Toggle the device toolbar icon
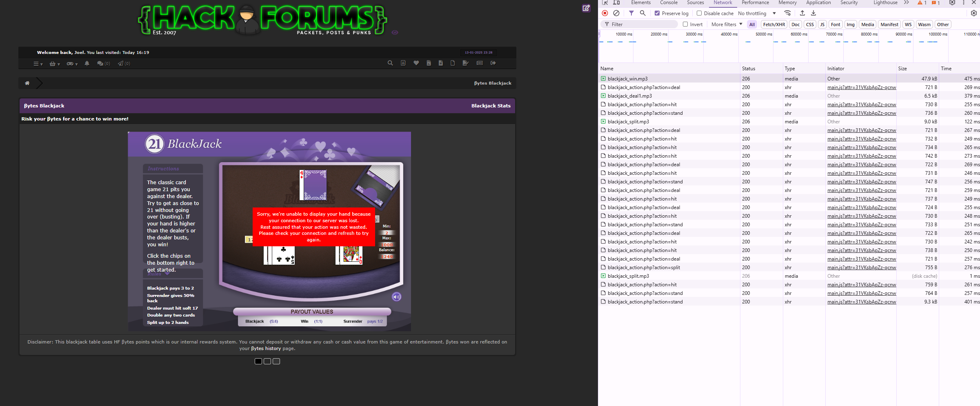 [x=616, y=2]
